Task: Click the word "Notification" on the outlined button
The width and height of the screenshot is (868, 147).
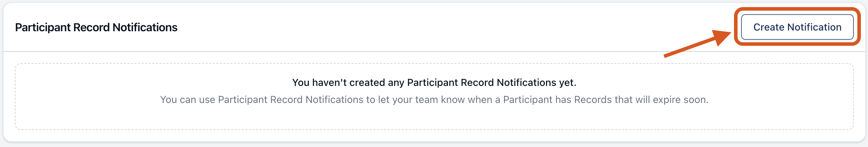Action: (814, 27)
